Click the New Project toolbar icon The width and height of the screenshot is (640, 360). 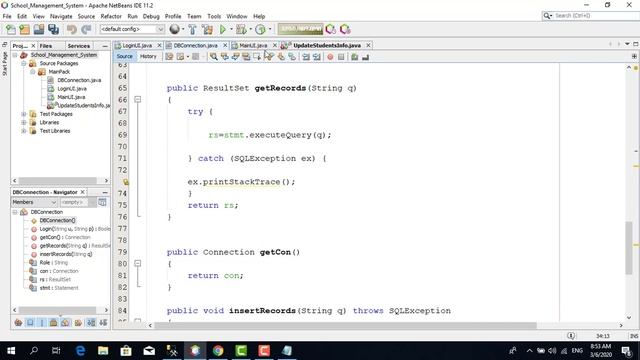[x=25, y=29]
